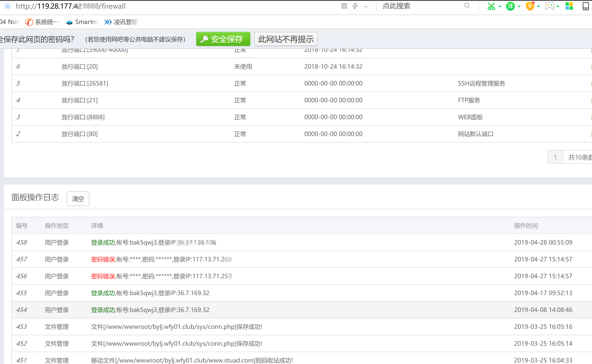The image size is (592, 364).
Task: Click the 文件管理 type in log 452
Action: pos(56,344)
